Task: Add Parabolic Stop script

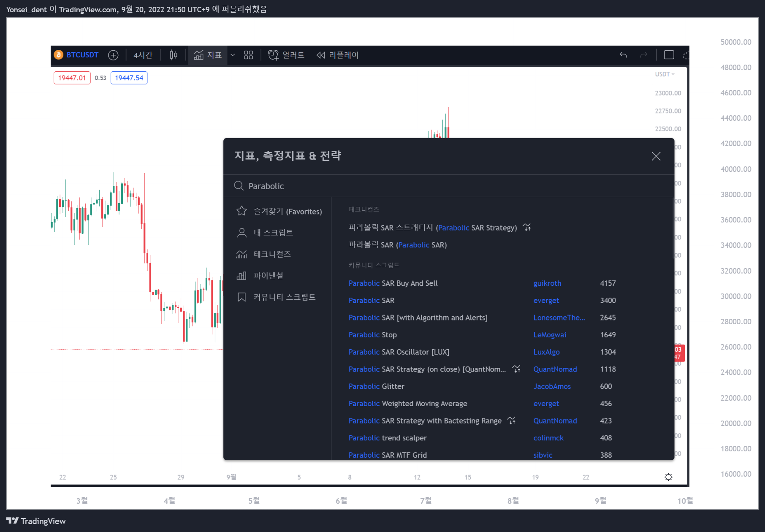Action: [x=372, y=335]
